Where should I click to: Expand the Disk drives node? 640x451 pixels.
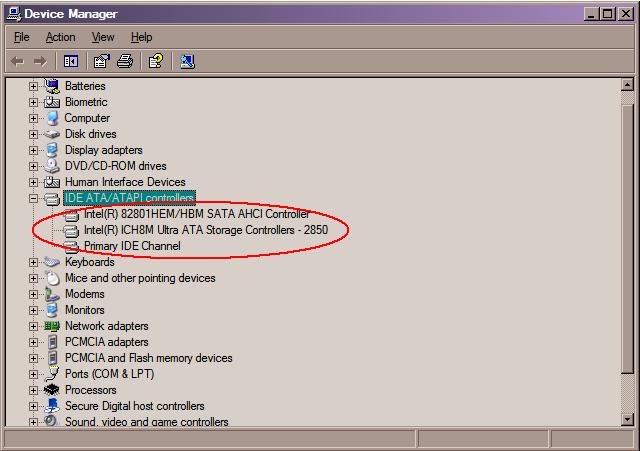[x=33, y=134]
